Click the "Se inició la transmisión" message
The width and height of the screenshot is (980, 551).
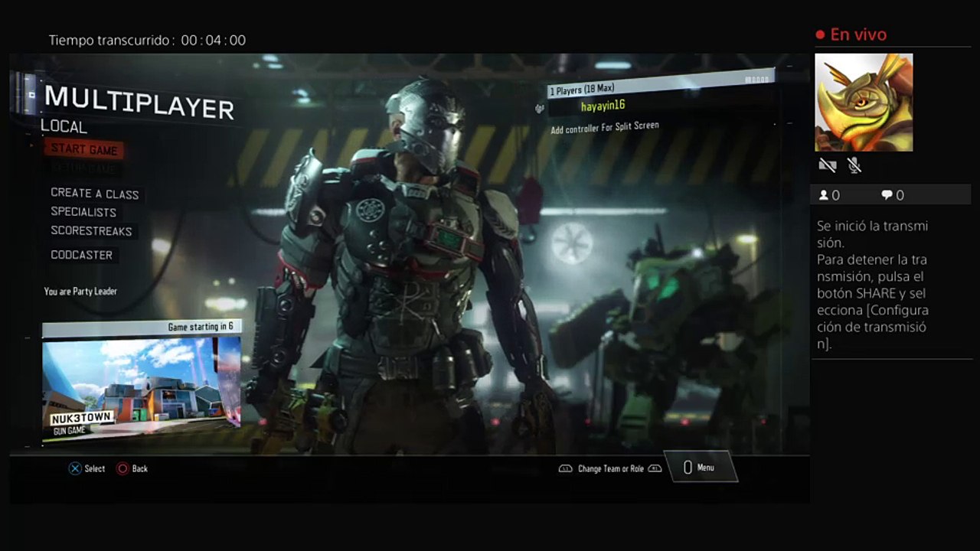point(872,234)
